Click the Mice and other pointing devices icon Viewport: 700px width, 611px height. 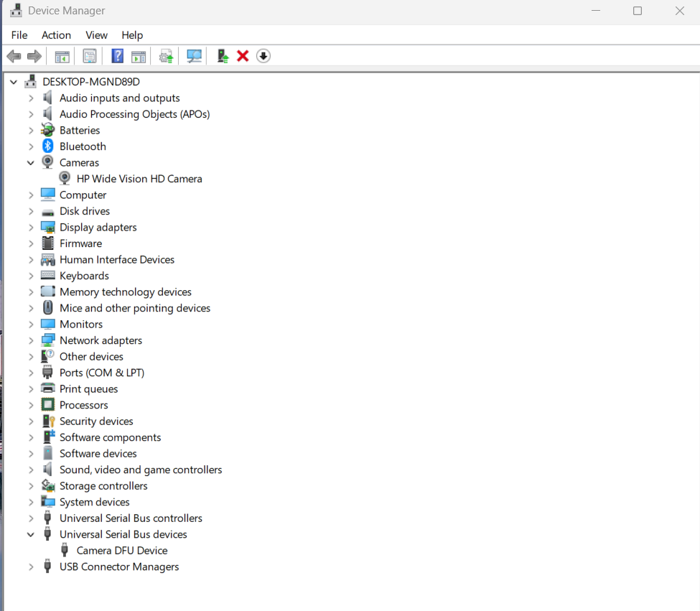point(48,307)
